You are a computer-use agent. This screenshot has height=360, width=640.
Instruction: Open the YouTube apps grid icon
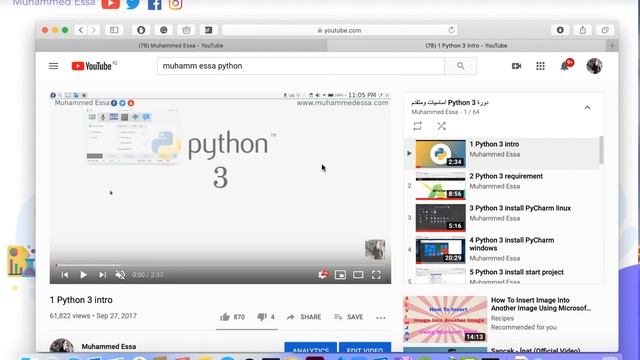coord(540,66)
